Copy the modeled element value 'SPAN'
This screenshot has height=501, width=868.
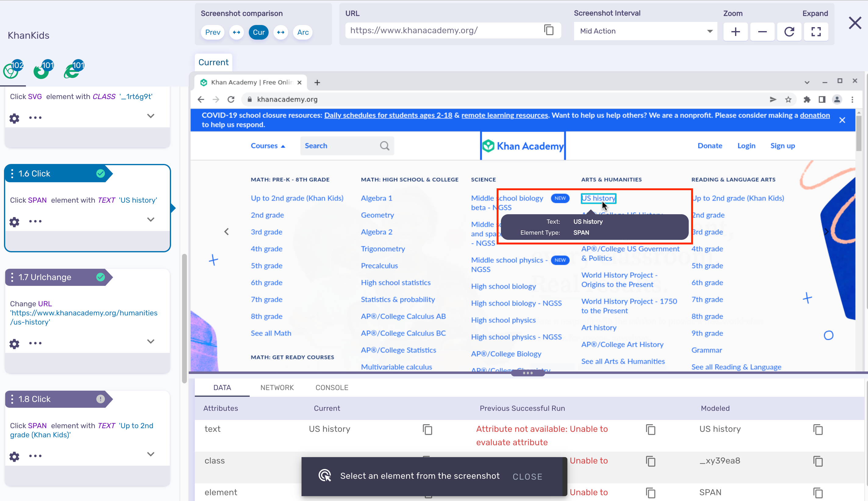[x=818, y=493]
